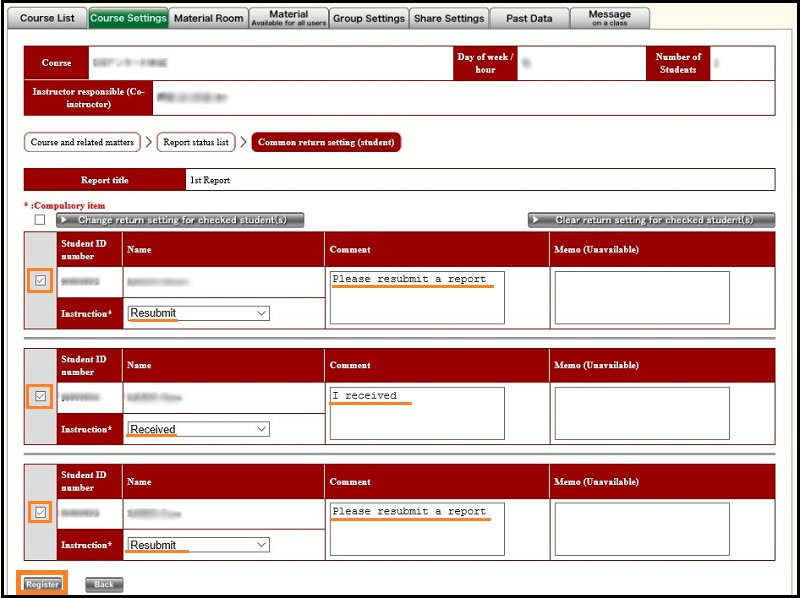Image resolution: width=800 pixels, height=598 pixels.
Task: Select the Past Data tab
Action: tap(529, 18)
